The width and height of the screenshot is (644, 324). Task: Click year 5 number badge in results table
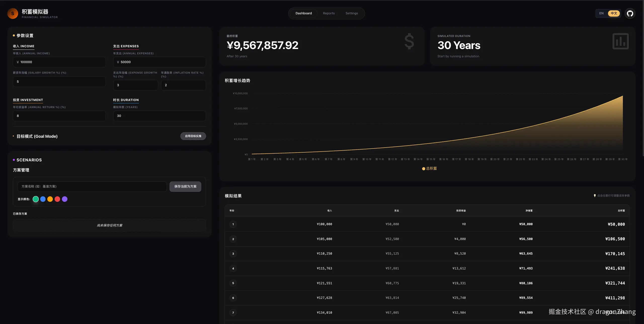click(233, 283)
